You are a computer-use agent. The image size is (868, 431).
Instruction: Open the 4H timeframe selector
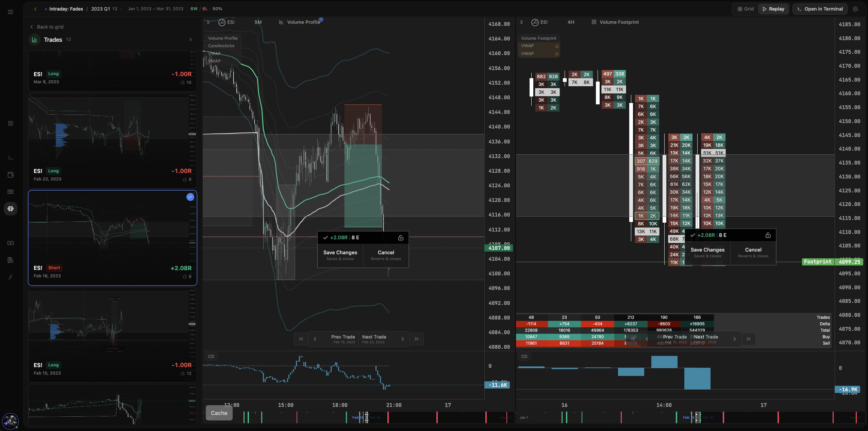coord(571,22)
